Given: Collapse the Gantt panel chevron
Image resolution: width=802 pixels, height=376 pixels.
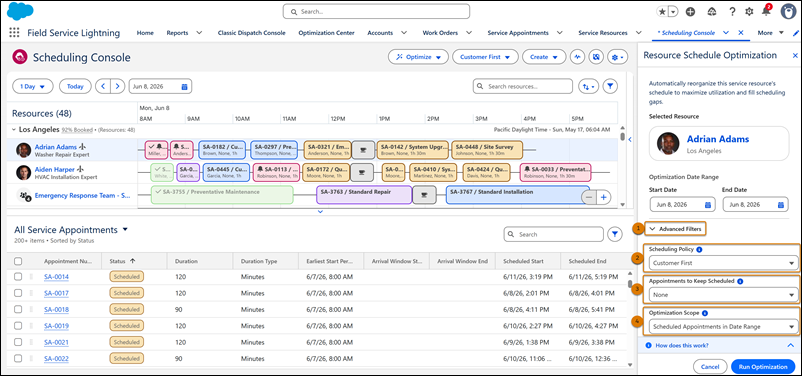Looking at the screenshot, I should tap(320, 211).
